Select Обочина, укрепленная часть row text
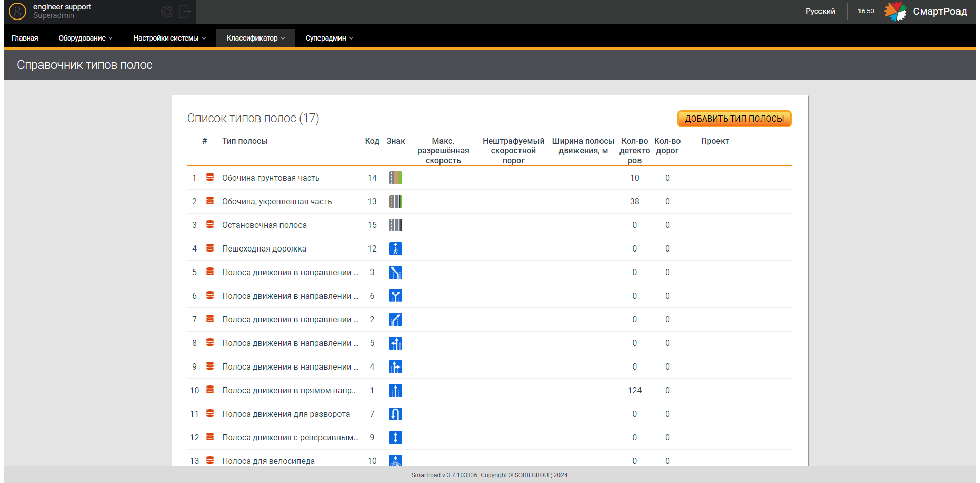This screenshot has height=483, width=980. click(277, 201)
